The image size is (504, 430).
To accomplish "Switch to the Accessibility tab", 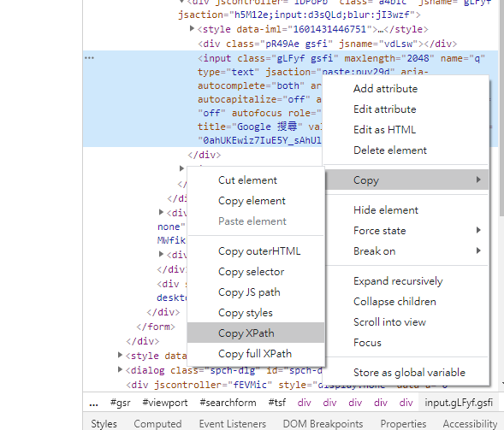I will pos(470,423).
